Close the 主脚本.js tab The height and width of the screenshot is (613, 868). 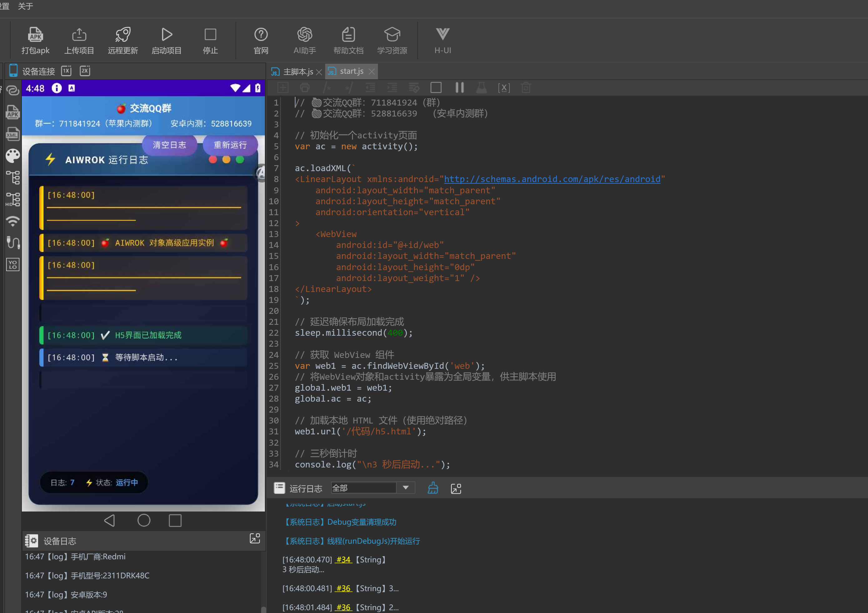319,72
